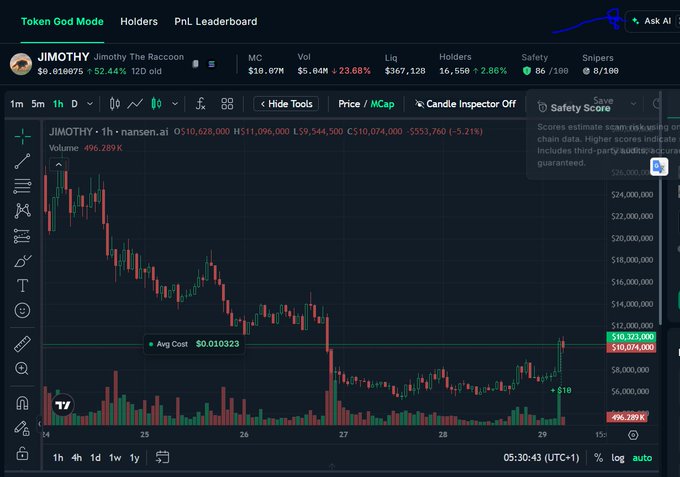Expand the chart style dropdown arrow
This screenshot has width=680, height=477.
175,104
